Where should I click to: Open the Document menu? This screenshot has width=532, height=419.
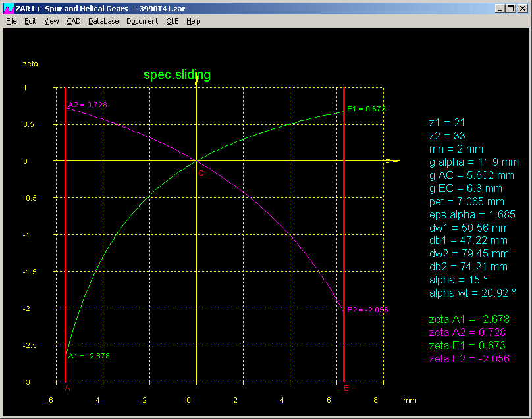click(x=142, y=21)
